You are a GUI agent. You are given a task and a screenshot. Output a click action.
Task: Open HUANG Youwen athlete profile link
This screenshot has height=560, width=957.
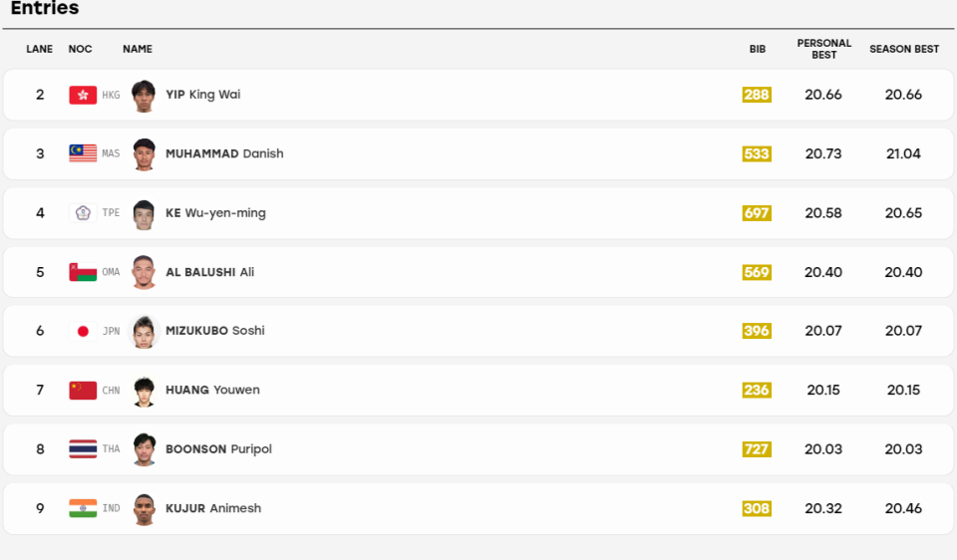[212, 390]
